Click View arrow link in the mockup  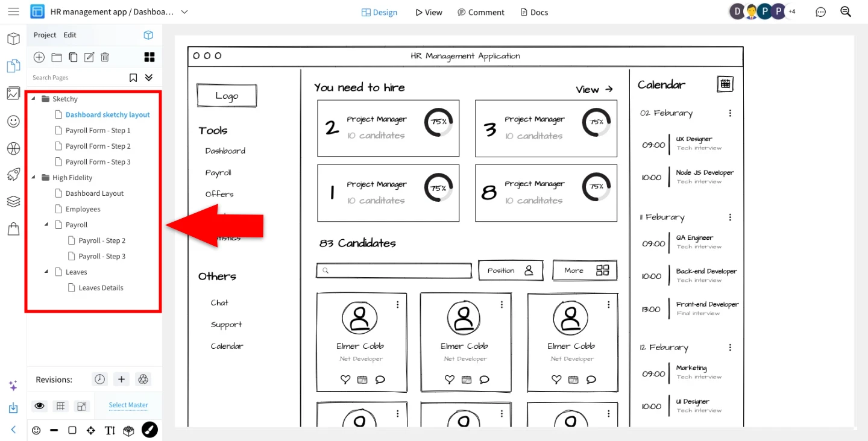pyautogui.click(x=594, y=89)
